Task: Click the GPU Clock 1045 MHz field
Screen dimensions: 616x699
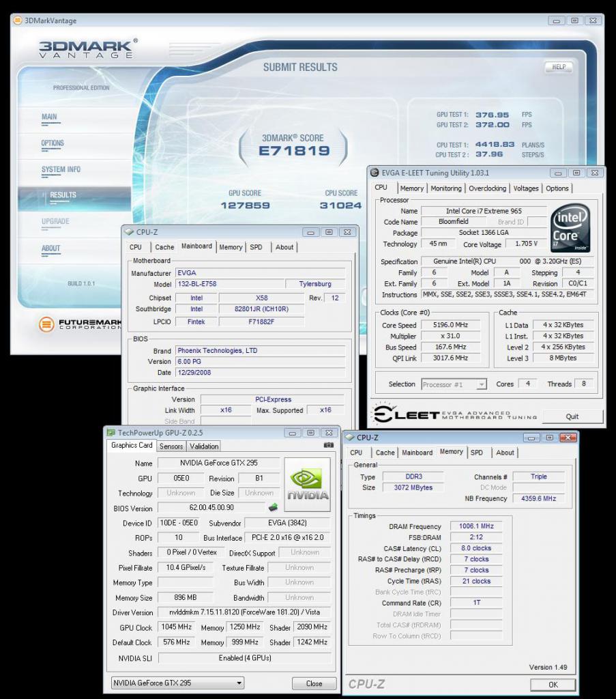Action: [x=177, y=627]
